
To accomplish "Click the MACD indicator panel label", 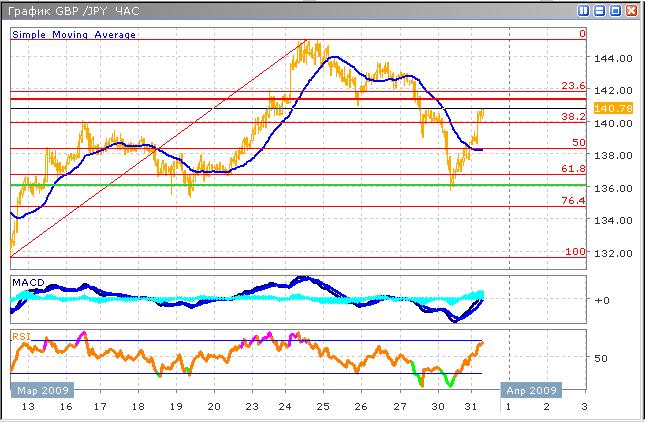I will 28,283.
